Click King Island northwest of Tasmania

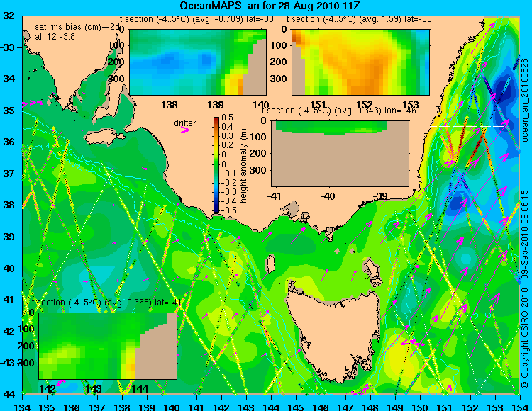coord(270,264)
